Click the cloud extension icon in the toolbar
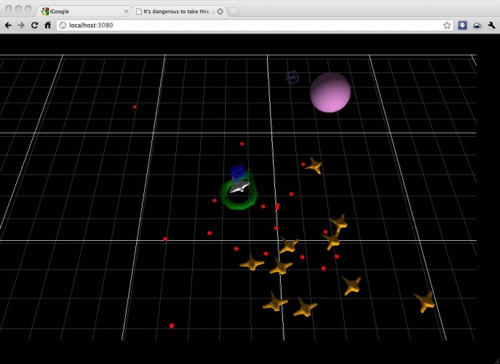Viewport: 500px width, 364px height. coord(477,25)
